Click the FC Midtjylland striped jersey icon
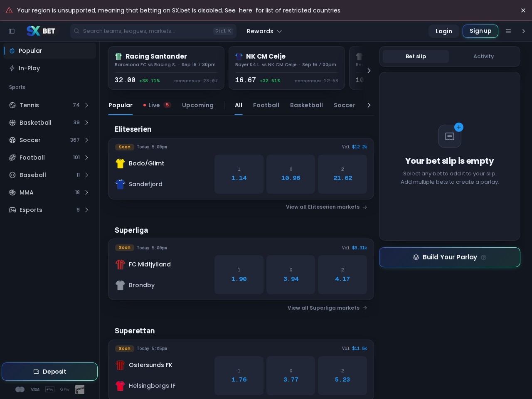This screenshot has width=532, height=399. point(120,264)
